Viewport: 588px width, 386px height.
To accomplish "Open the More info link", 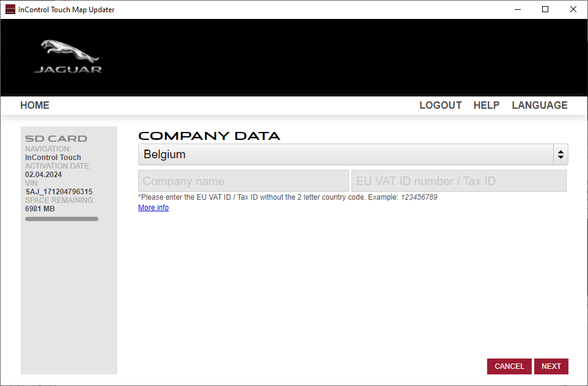I will pyautogui.click(x=153, y=208).
